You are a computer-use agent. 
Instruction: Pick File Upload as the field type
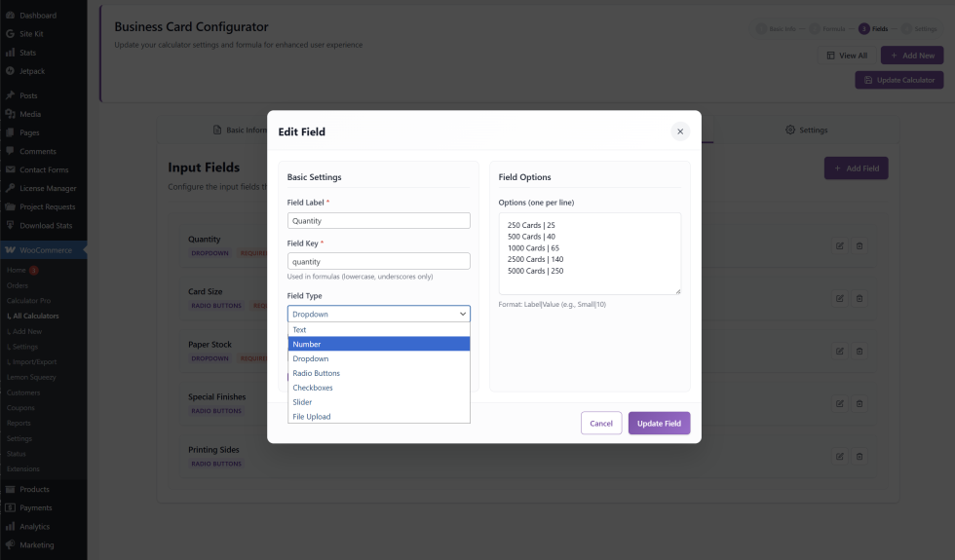379,417
